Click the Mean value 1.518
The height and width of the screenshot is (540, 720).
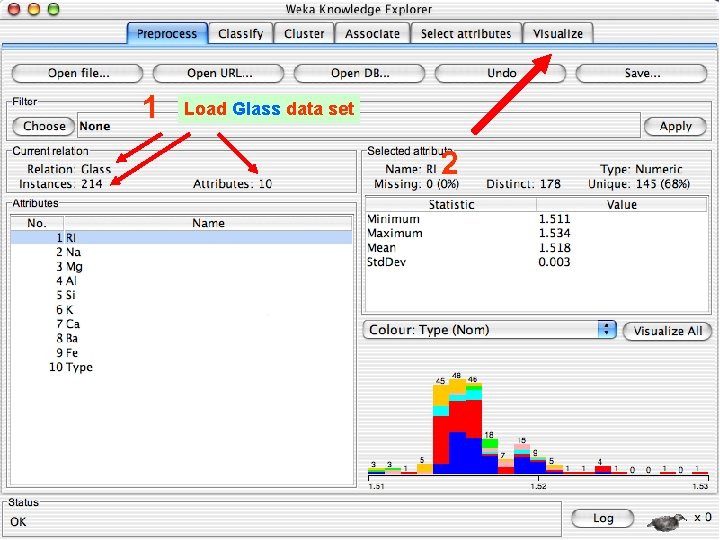(x=554, y=248)
